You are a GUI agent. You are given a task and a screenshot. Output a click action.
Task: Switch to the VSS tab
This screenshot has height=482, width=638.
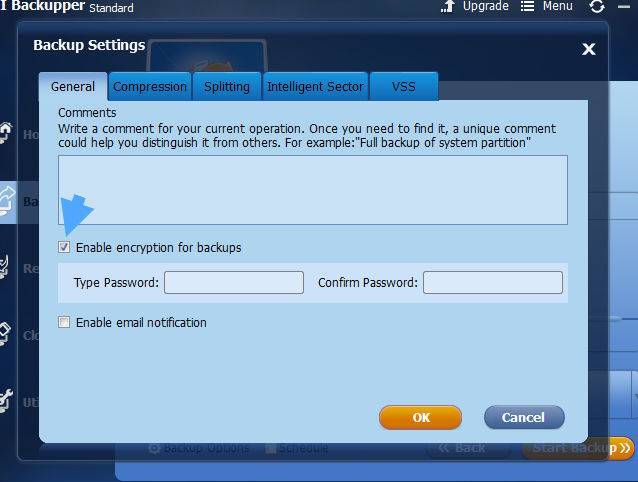pyautogui.click(x=404, y=86)
